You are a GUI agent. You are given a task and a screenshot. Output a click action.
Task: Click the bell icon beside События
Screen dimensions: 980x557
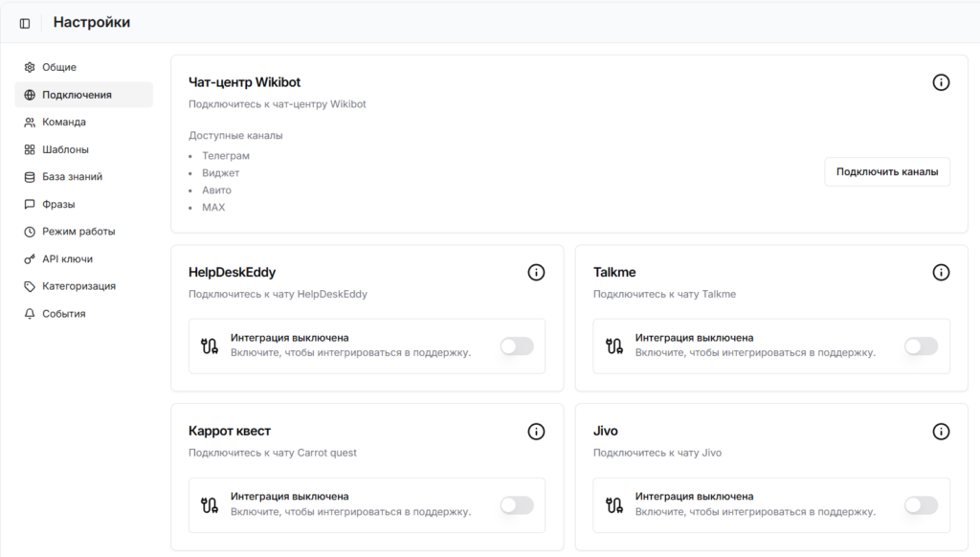click(30, 314)
